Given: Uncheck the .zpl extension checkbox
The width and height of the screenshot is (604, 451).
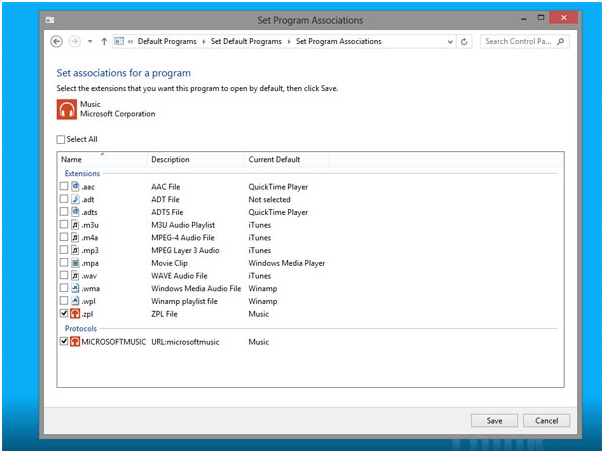Looking at the screenshot, I should 64,314.
